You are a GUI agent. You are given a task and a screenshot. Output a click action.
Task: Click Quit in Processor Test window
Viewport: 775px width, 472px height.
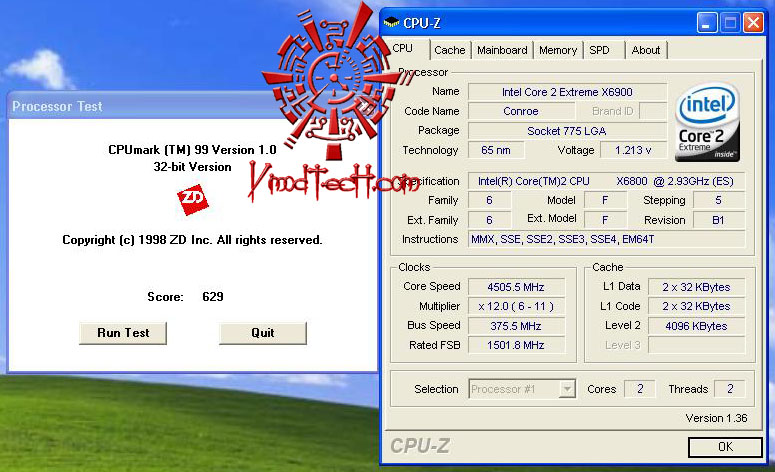[262, 333]
